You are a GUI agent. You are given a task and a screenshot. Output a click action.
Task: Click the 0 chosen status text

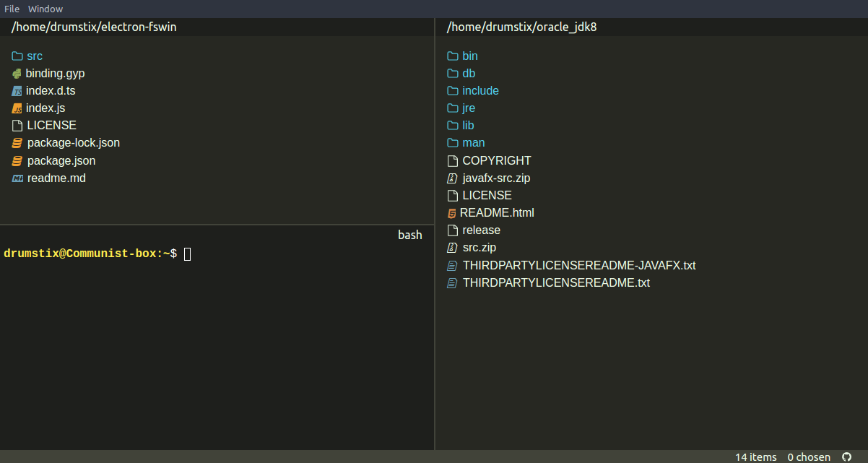click(x=809, y=456)
